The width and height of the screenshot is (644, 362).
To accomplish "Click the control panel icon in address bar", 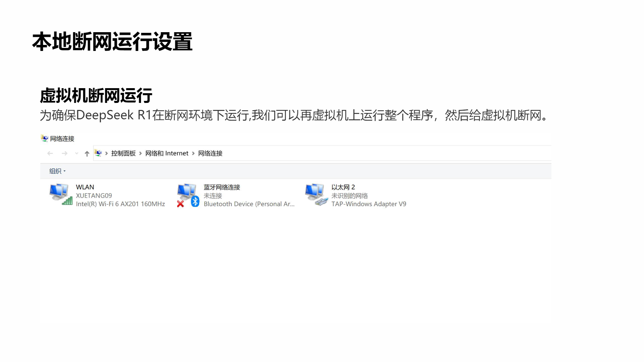I will pyautogui.click(x=98, y=153).
